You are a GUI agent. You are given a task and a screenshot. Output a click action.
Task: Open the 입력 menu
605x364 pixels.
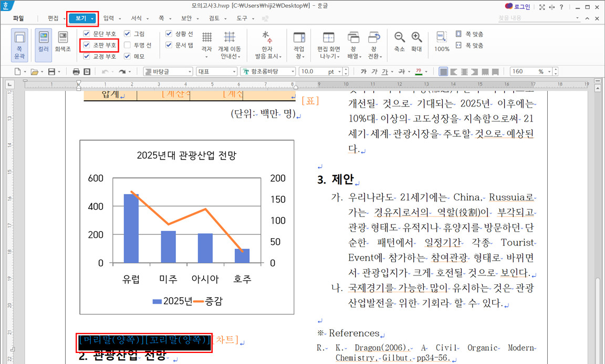coord(108,18)
